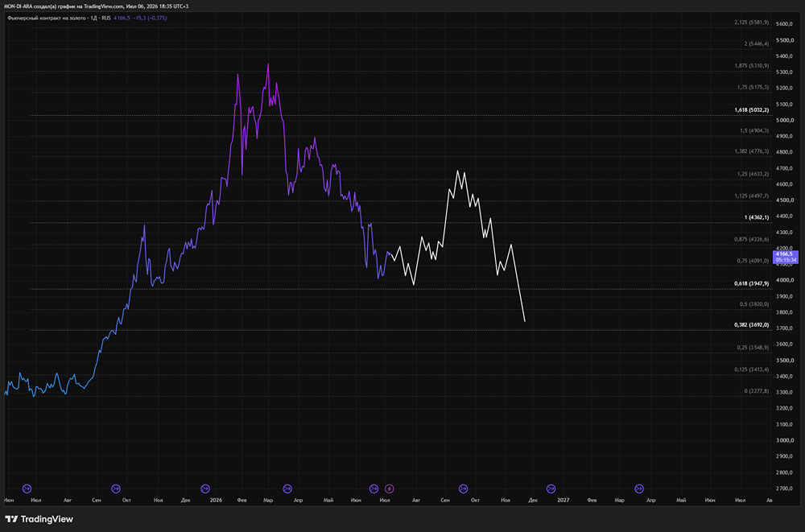Click the last value 4166,5 in the legend
The width and height of the screenshot is (805, 532).
pos(122,18)
